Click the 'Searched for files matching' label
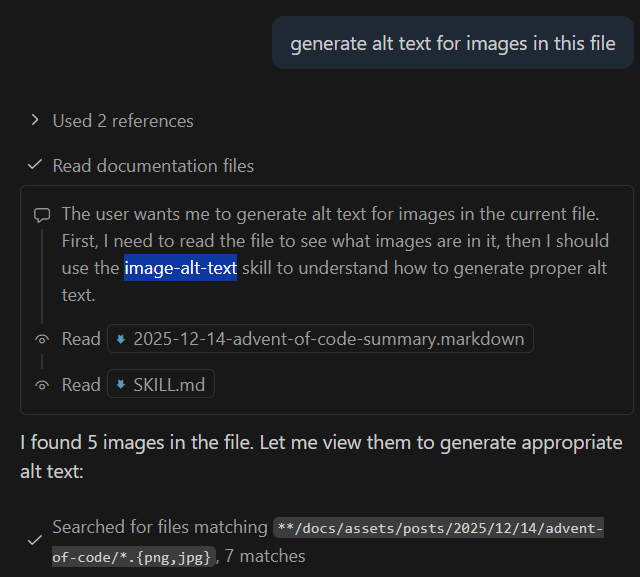 160,527
